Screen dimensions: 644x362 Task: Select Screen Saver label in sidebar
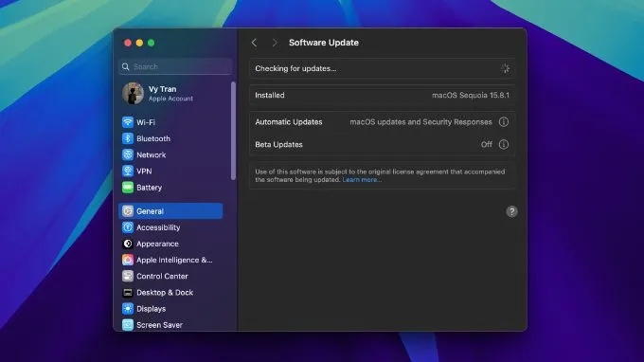click(159, 325)
